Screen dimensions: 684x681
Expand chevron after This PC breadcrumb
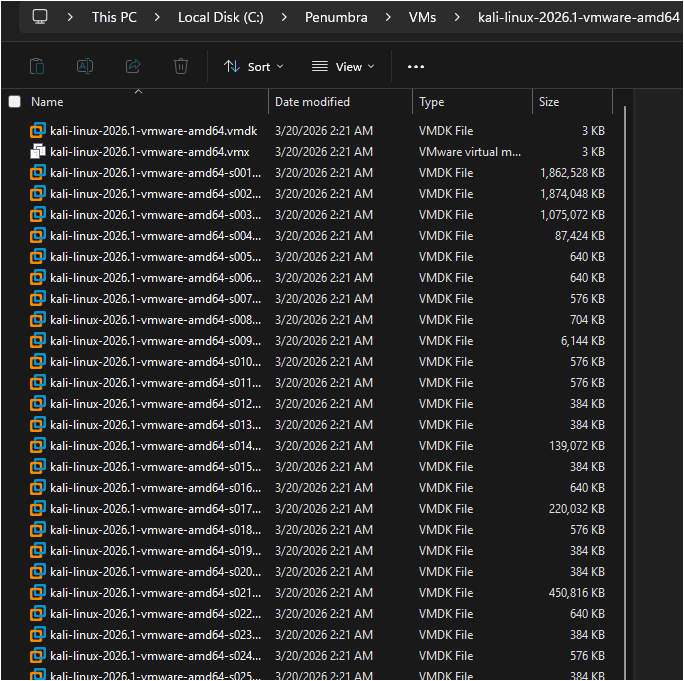(x=157, y=17)
